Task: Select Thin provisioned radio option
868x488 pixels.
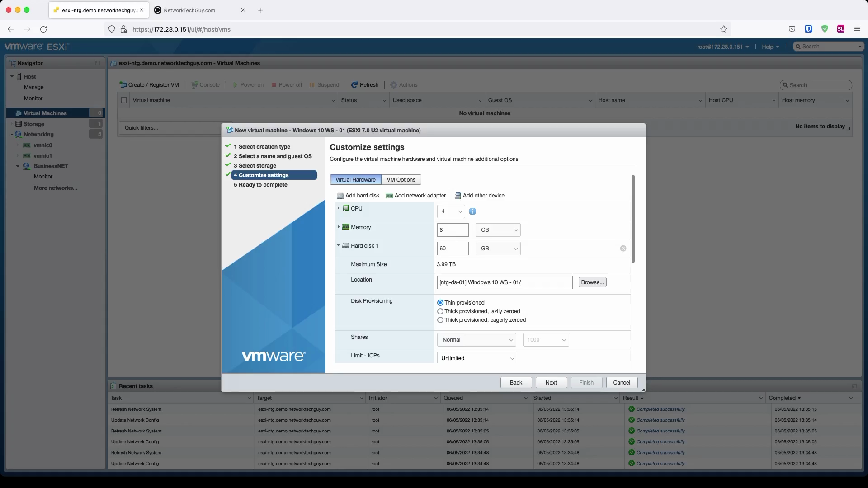Action: (x=440, y=303)
